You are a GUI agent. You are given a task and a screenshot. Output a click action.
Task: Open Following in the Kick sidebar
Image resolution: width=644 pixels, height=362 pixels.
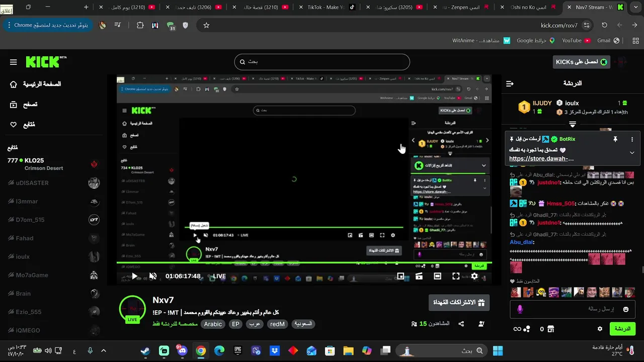click(23, 125)
